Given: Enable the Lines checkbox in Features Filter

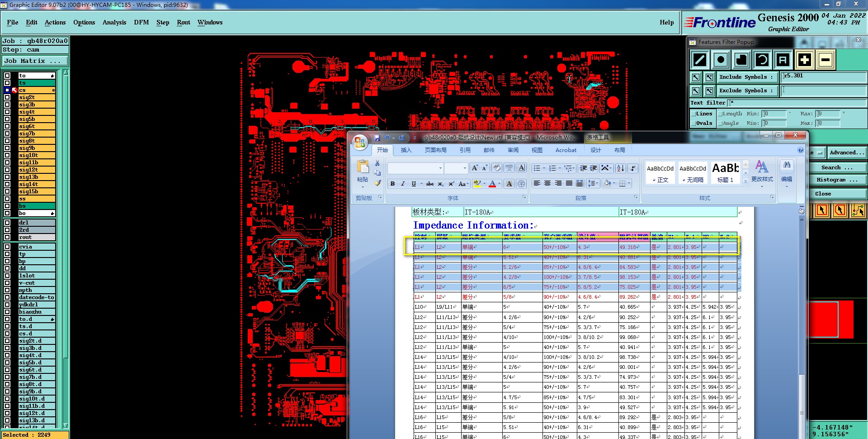Looking at the screenshot, I should (693, 114).
